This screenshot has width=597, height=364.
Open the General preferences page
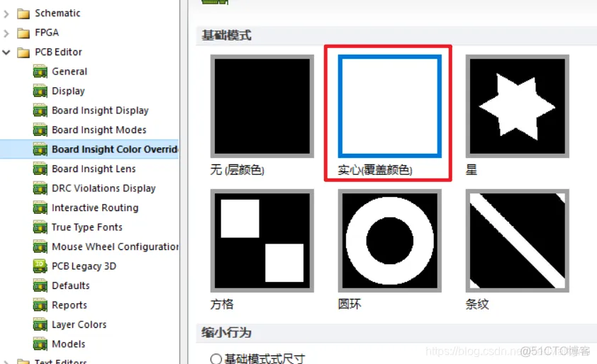coord(69,72)
